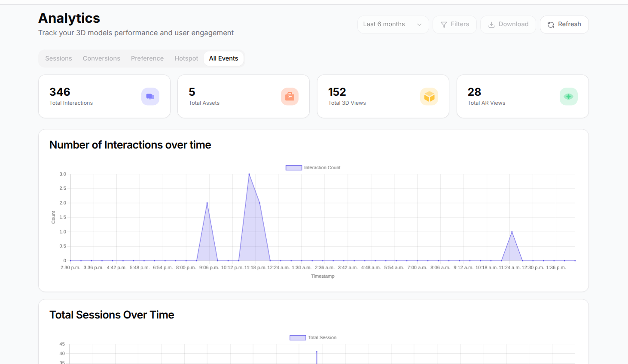This screenshot has width=628, height=364.
Task: Toggle the Total Session legend swatch
Action: point(298,338)
